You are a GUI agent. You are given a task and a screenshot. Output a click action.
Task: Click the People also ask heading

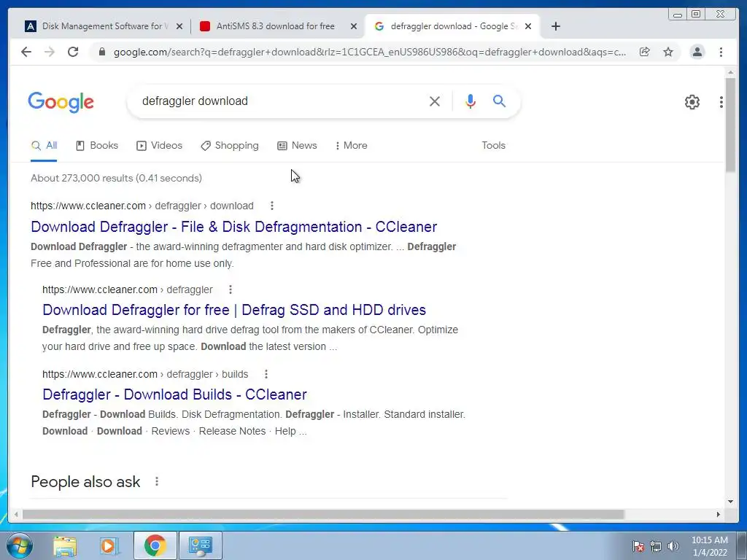pos(85,482)
